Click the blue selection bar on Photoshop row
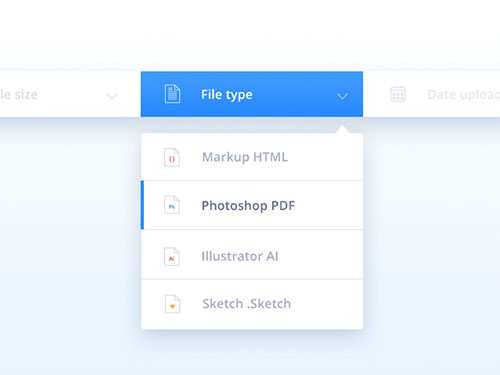Screen dimensions: 500x375 [x=142, y=205]
